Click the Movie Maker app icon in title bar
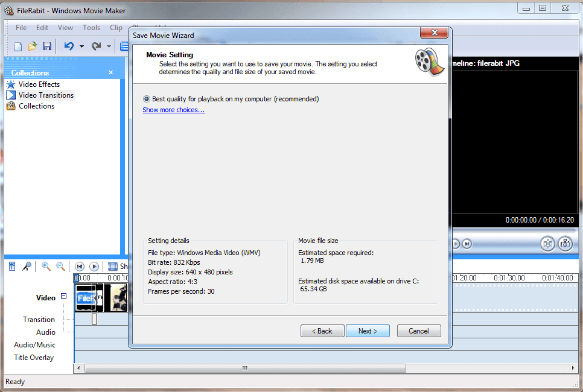This screenshot has height=392, width=583. (9, 11)
